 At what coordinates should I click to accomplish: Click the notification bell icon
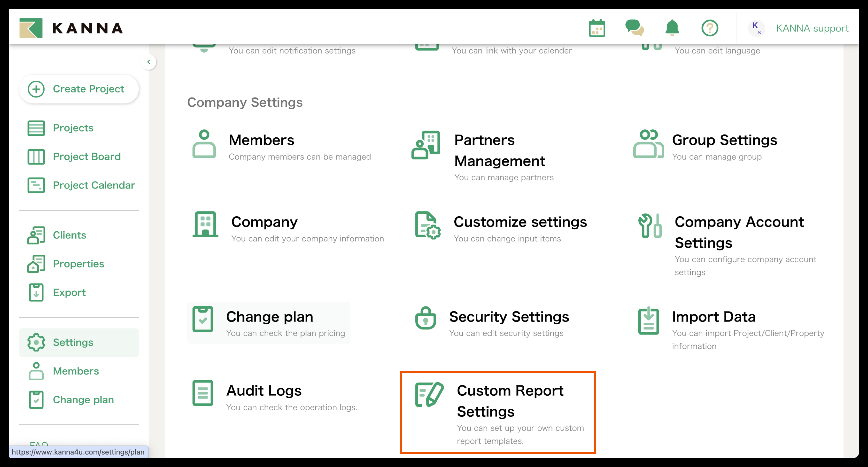click(x=672, y=28)
